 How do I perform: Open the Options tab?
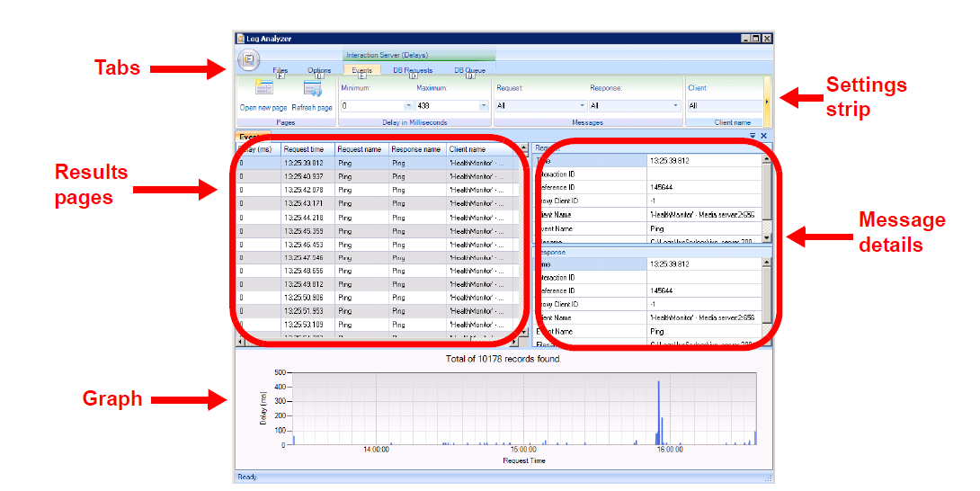(319, 70)
